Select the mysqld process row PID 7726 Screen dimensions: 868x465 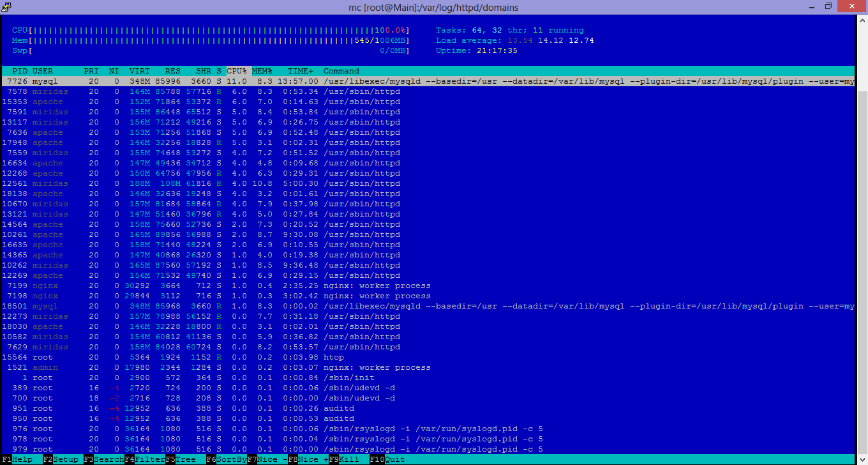[428, 81]
